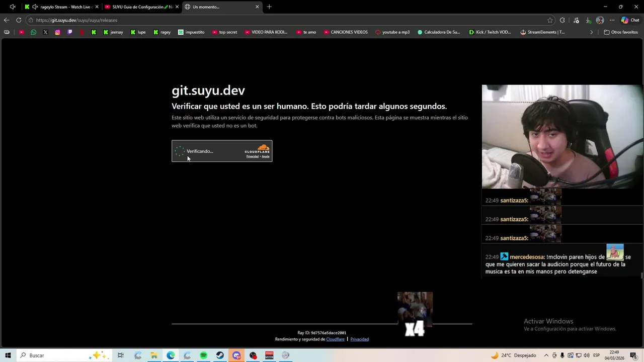
Task: Open tab actions icon at far left of tab strip
Action: [12, 7]
